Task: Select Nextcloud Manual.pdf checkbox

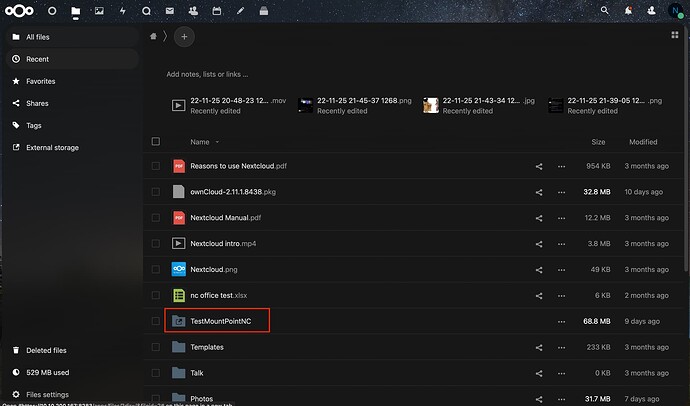Action: (156, 218)
